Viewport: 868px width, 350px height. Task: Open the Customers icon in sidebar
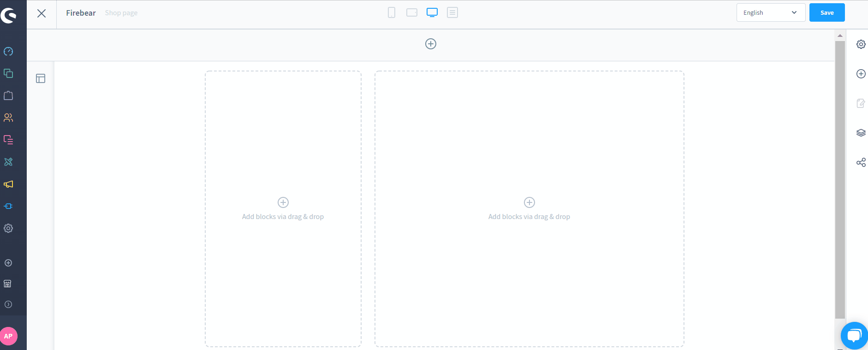tap(8, 118)
